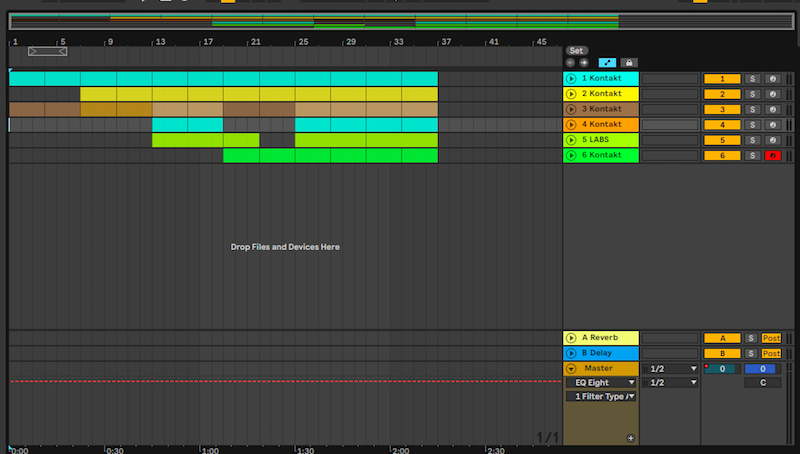This screenshot has width=800, height=454.
Task: Deactivate track 4 using its activator
Action: [x=722, y=124]
